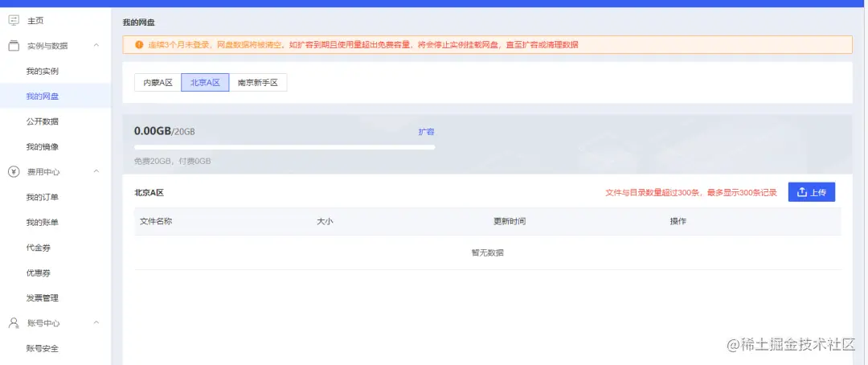Collapse the 实例与数据 section chevron
The width and height of the screenshot is (868, 365).
[96, 45]
